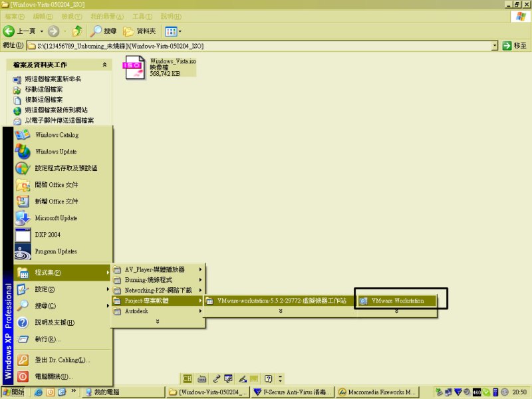
Task: Open the AV_Player-媒體播放器 program folder
Action: point(158,270)
